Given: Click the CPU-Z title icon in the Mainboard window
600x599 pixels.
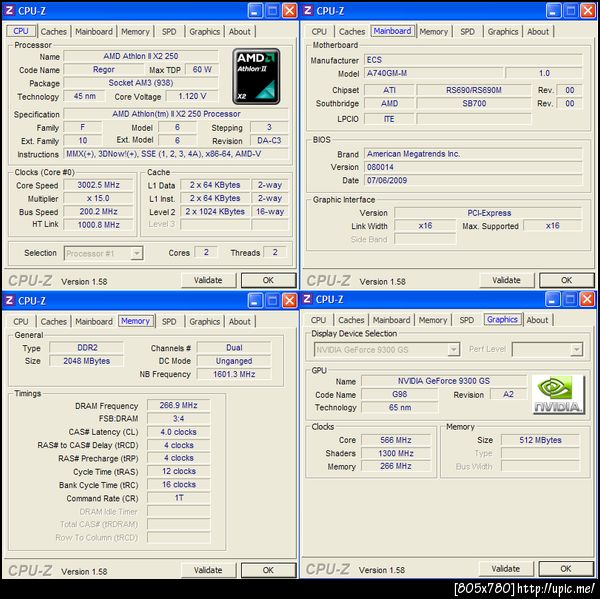Looking at the screenshot, I should tap(308, 11).
